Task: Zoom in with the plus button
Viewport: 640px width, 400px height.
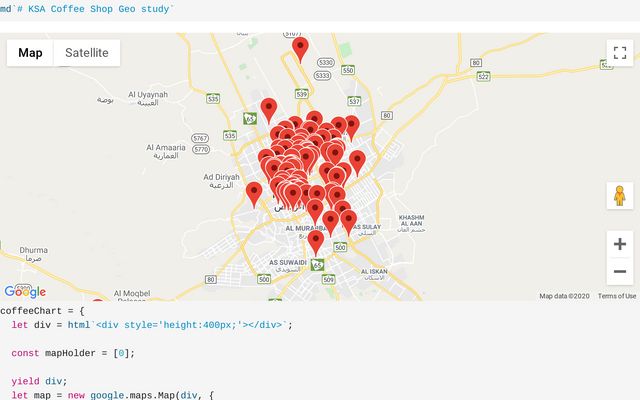Action: point(620,244)
